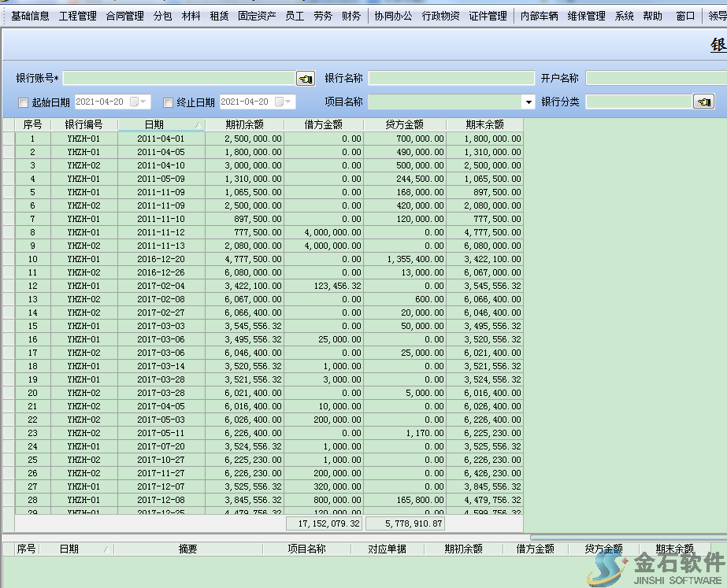Sort by the 期初余额 column header

244,124
